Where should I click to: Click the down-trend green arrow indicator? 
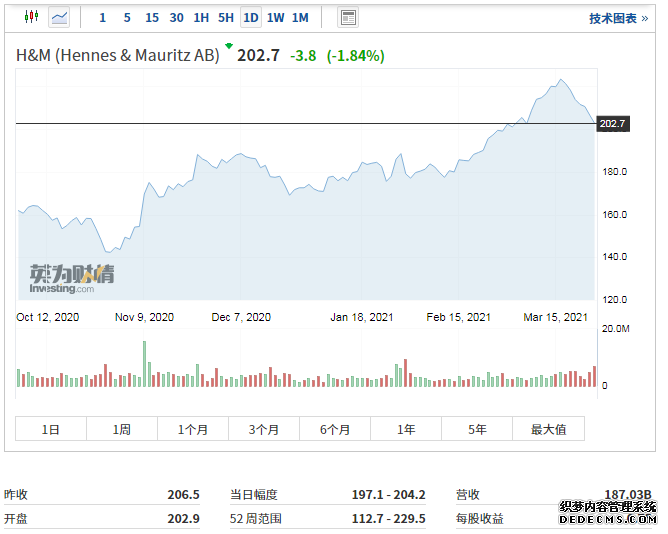229,46
